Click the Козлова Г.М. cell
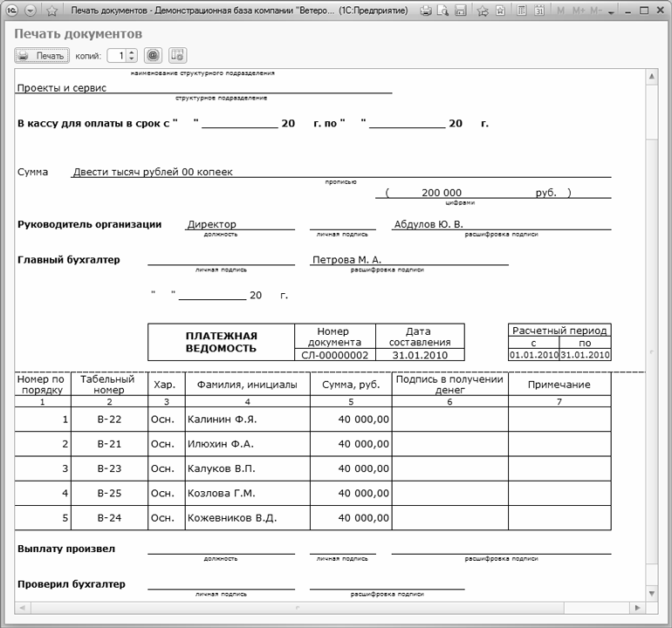 point(247,493)
